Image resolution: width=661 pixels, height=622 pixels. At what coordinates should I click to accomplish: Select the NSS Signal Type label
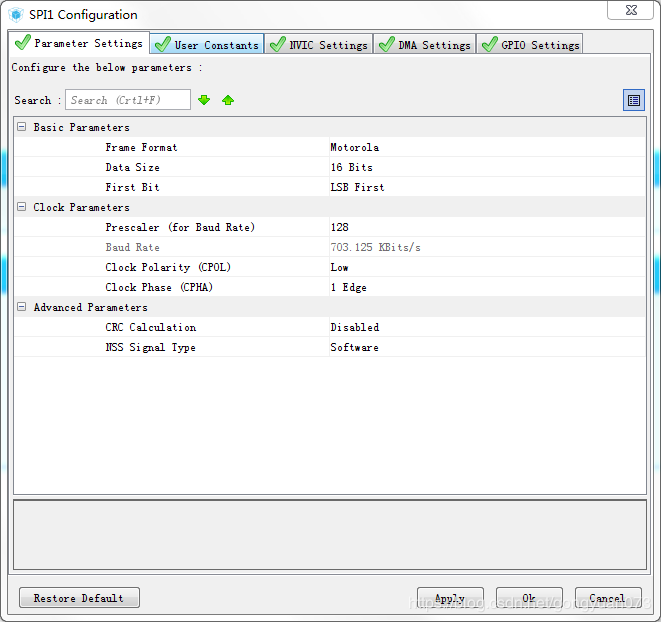click(x=150, y=347)
